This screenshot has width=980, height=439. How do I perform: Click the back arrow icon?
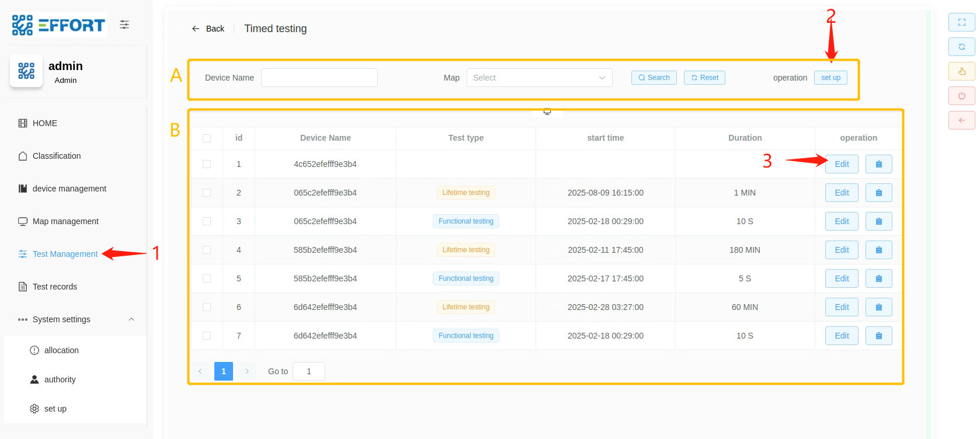pos(196,29)
